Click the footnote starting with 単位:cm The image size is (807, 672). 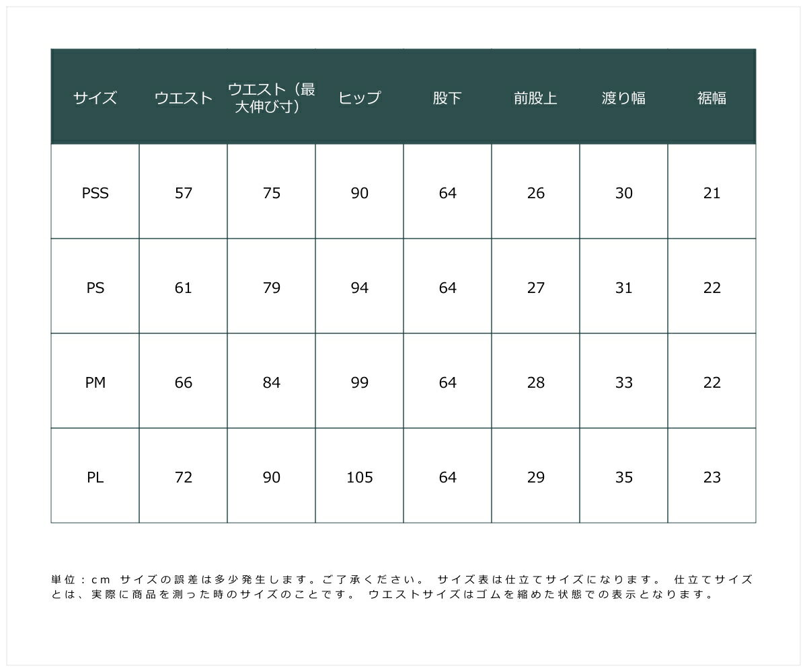[402, 587]
